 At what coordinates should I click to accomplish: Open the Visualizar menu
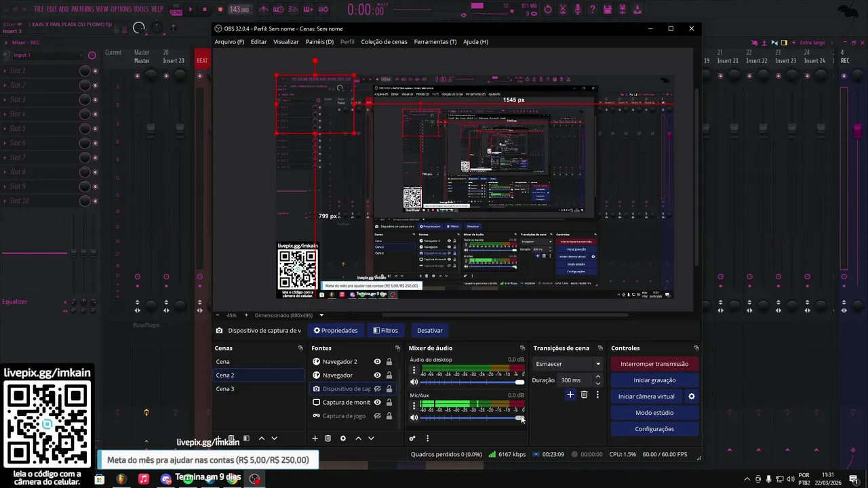coord(285,42)
